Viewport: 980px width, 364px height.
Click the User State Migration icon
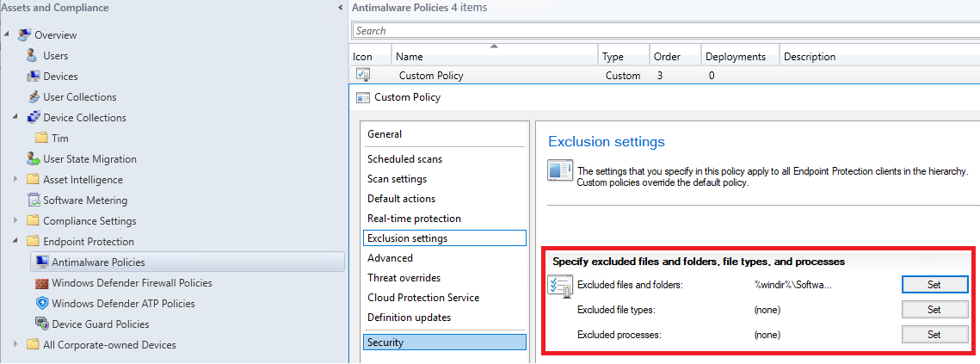click(33, 159)
